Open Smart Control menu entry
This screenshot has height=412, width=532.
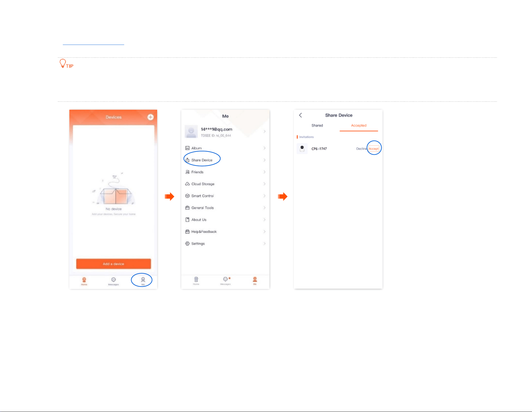point(225,196)
